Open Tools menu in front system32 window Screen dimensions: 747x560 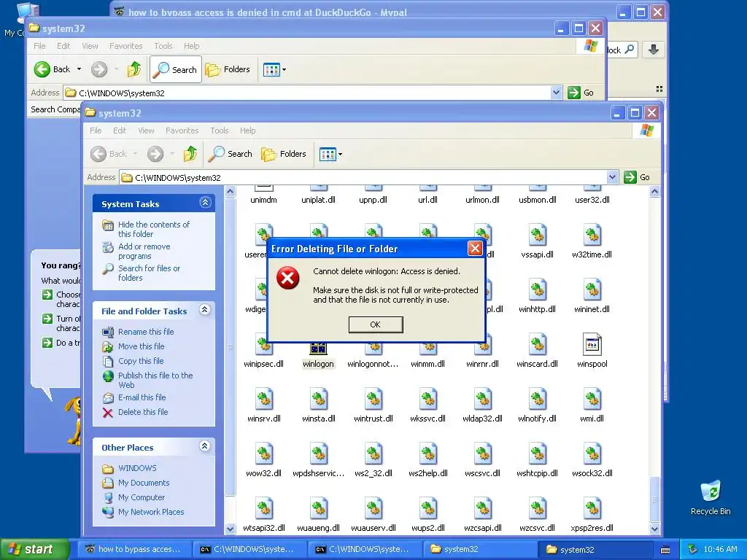pos(220,131)
